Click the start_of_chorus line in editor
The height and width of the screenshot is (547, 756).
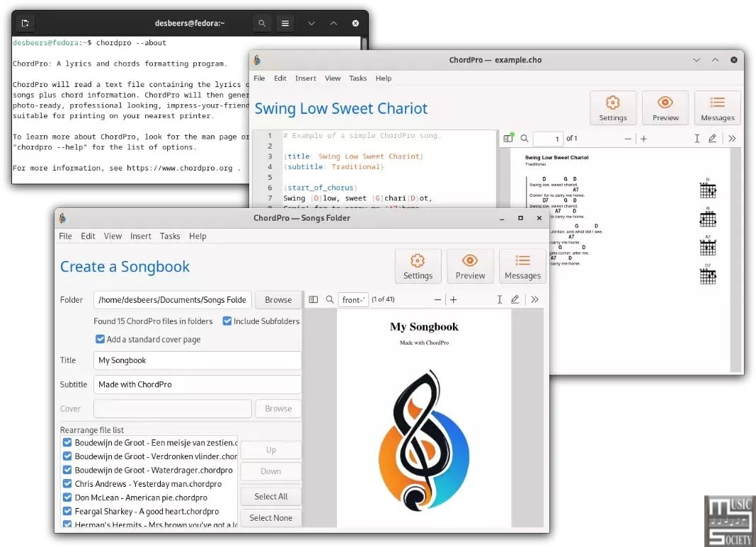[320, 188]
